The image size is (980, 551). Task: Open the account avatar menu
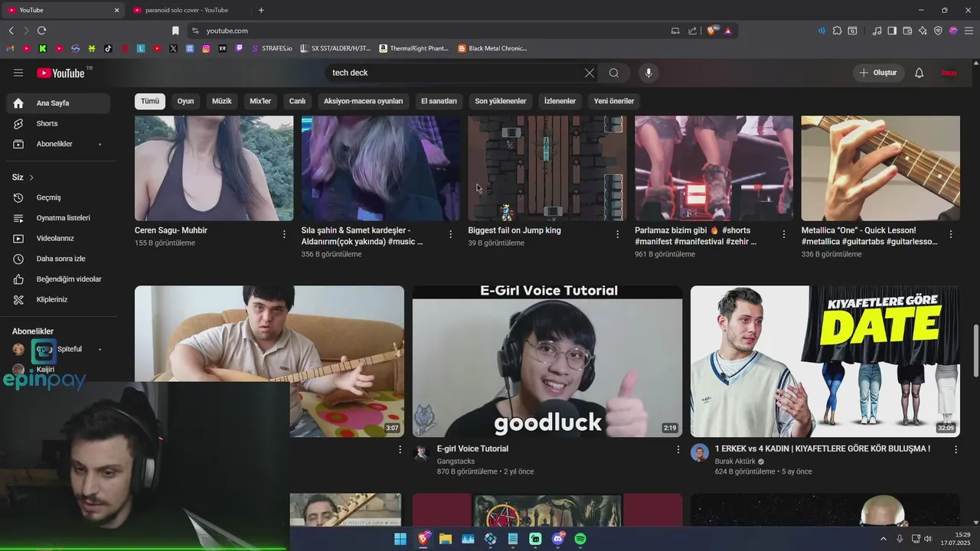click(949, 73)
